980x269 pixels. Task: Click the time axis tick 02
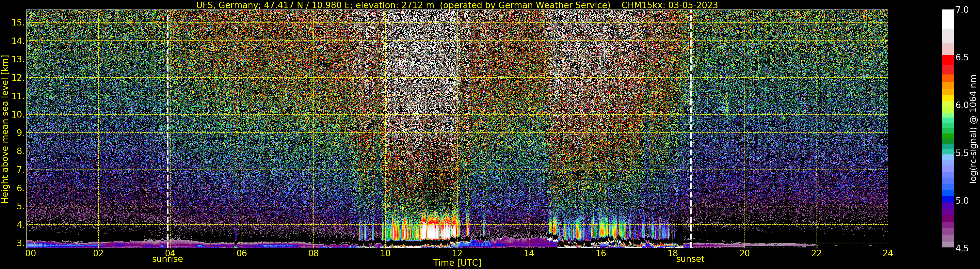point(98,253)
